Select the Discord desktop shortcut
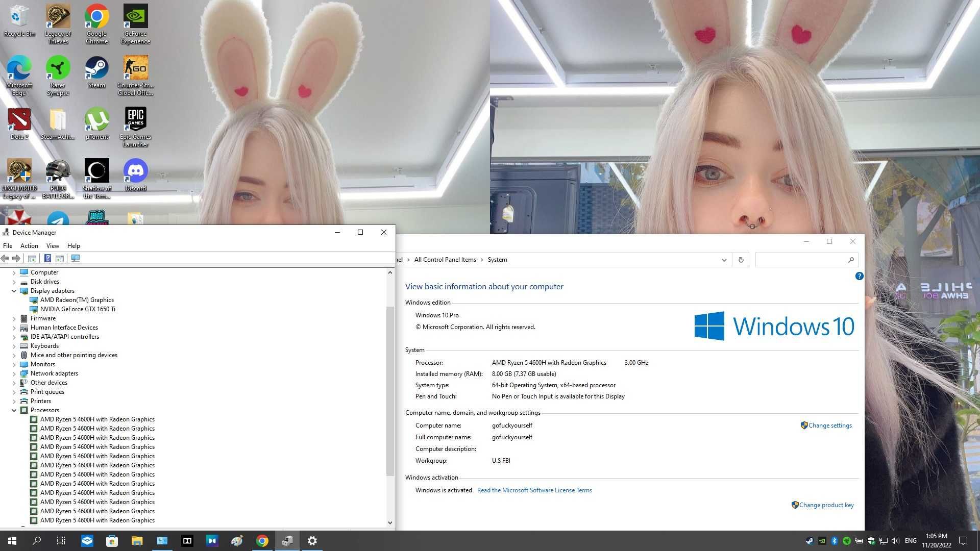 [x=136, y=175]
